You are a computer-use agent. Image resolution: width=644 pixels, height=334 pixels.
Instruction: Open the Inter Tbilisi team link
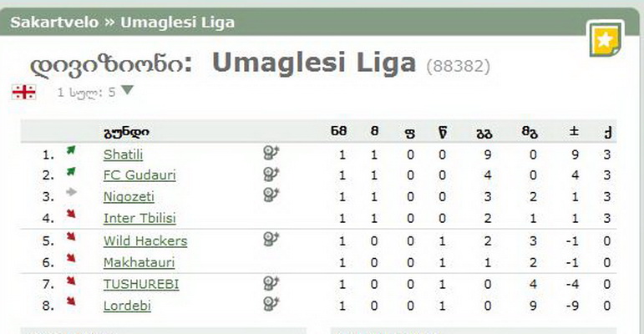(x=139, y=218)
